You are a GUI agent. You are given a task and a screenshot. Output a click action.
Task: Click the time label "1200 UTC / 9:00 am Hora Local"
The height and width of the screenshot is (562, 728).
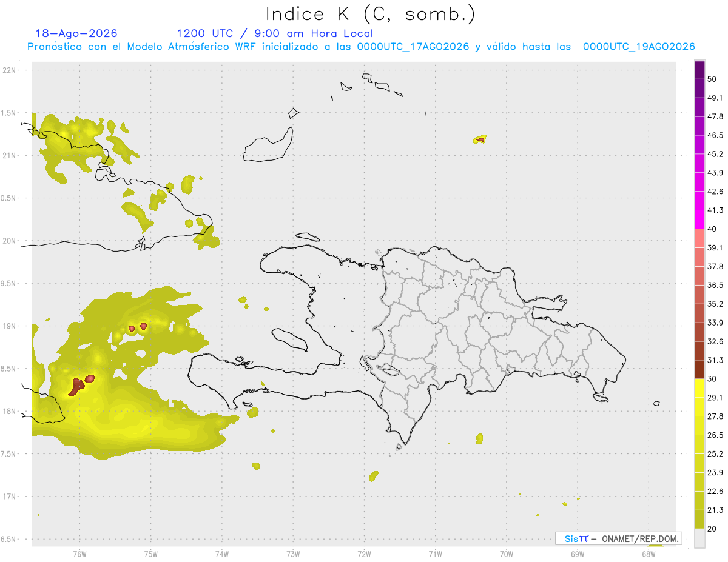tap(275, 33)
